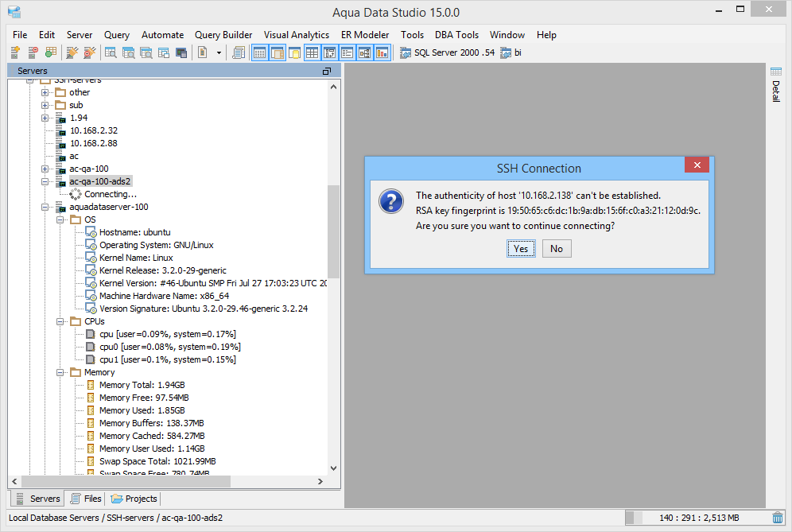This screenshot has height=532, width=792.
Task: Click the Register Server icon with plus
Action: tap(15, 52)
